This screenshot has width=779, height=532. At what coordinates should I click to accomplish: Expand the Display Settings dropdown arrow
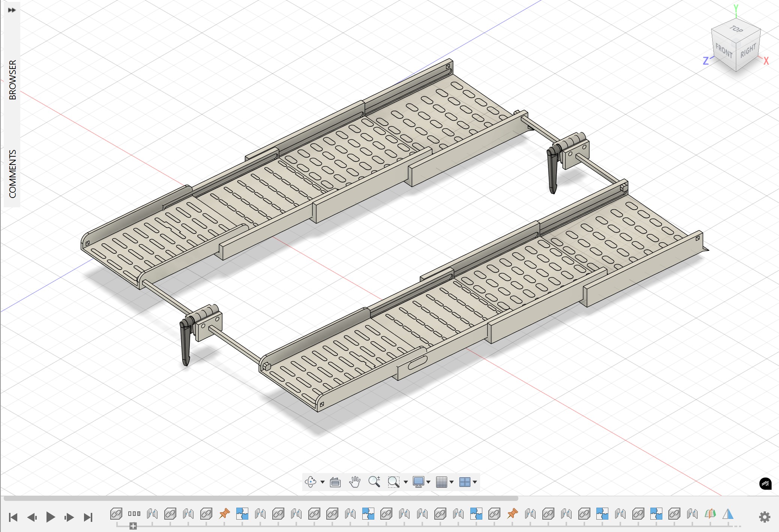[x=428, y=482]
